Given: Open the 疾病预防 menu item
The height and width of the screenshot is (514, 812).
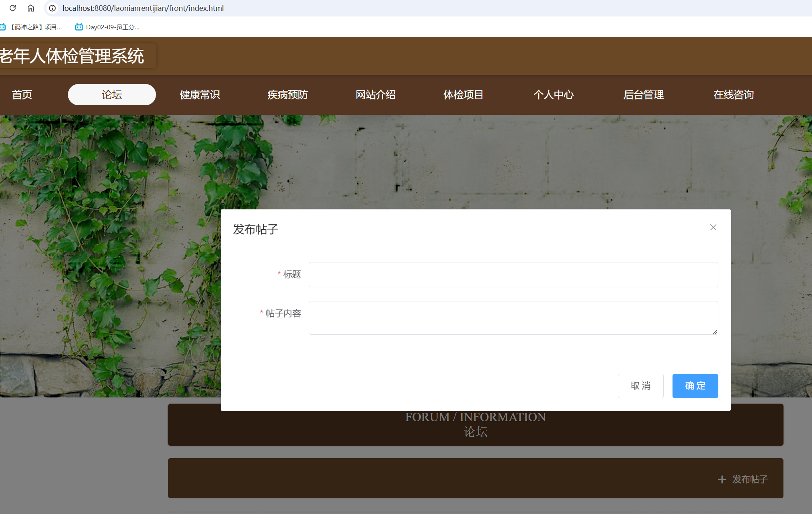Looking at the screenshot, I should click(x=287, y=94).
